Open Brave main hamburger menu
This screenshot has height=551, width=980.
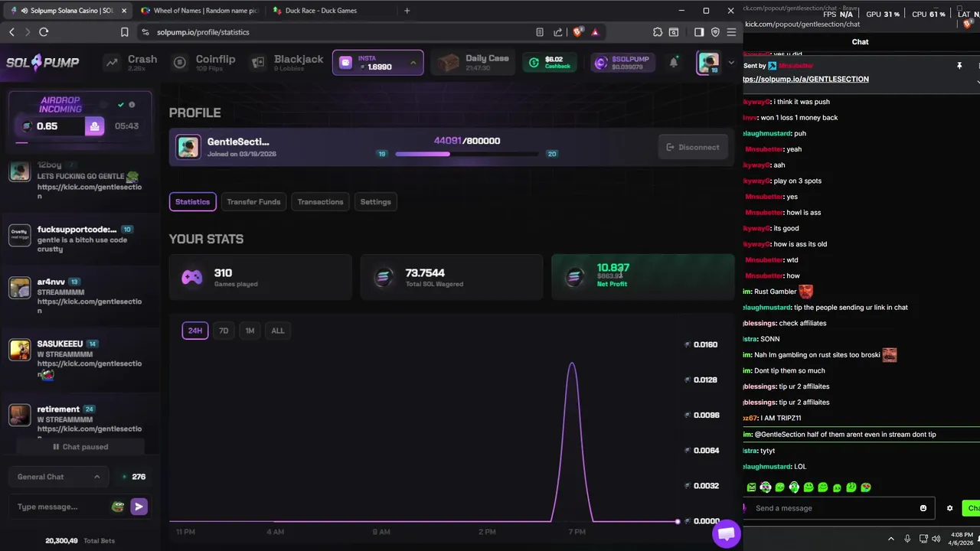tap(731, 32)
